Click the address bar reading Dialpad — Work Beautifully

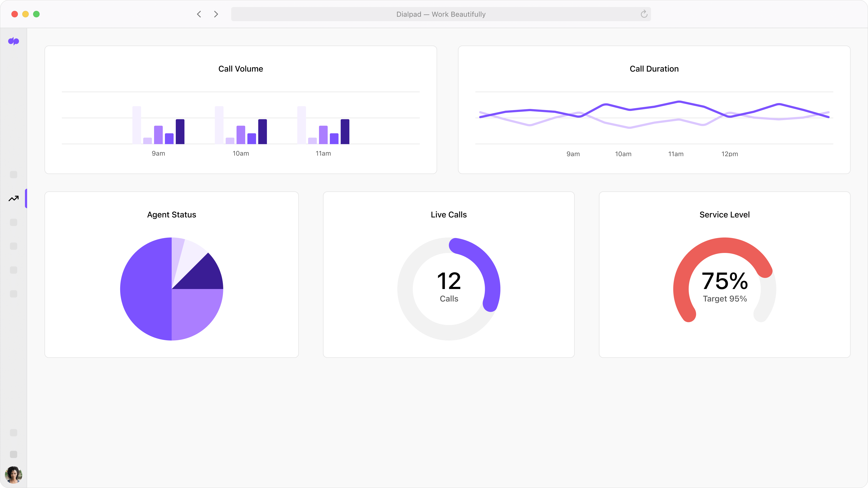tap(441, 14)
